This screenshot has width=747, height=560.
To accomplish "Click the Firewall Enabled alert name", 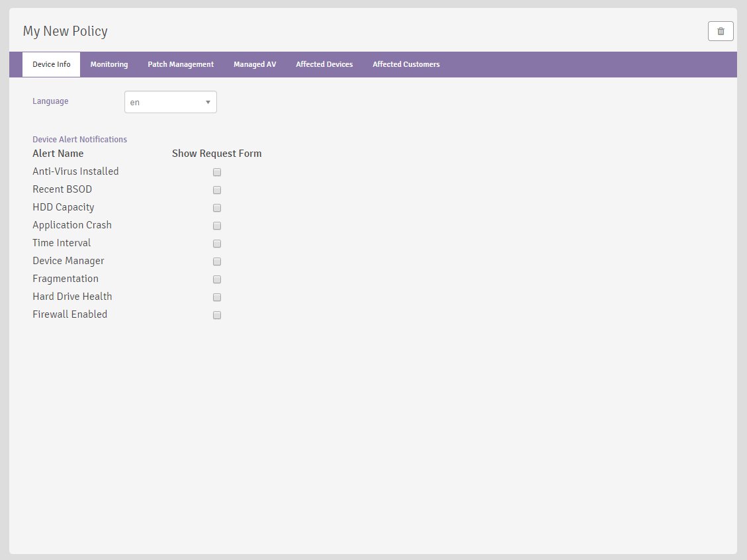I will pos(70,314).
